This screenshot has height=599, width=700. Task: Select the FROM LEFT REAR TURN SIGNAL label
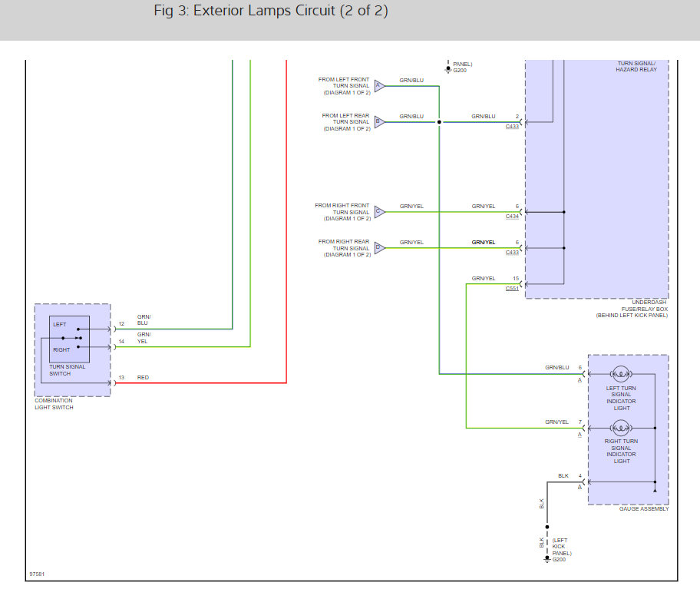coord(346,122)
